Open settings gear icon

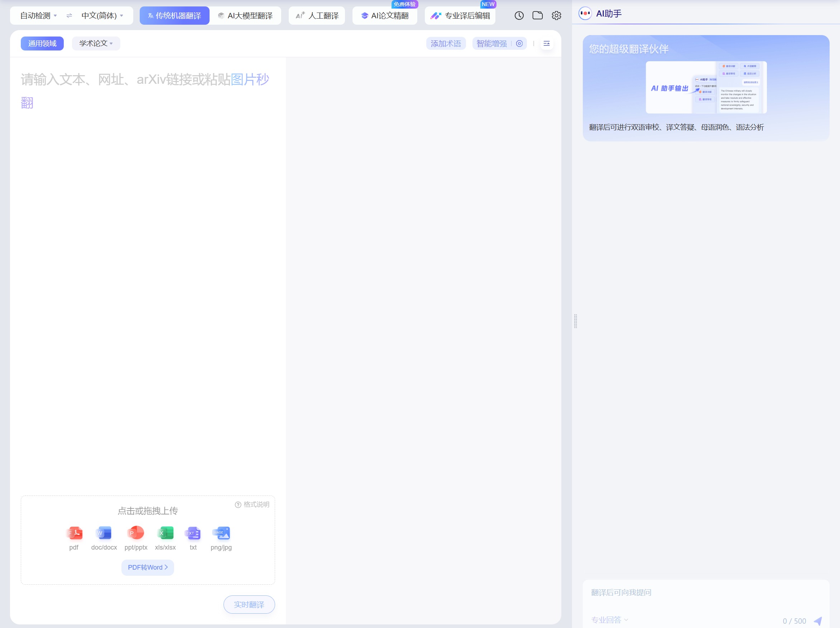tap(556, 15)
